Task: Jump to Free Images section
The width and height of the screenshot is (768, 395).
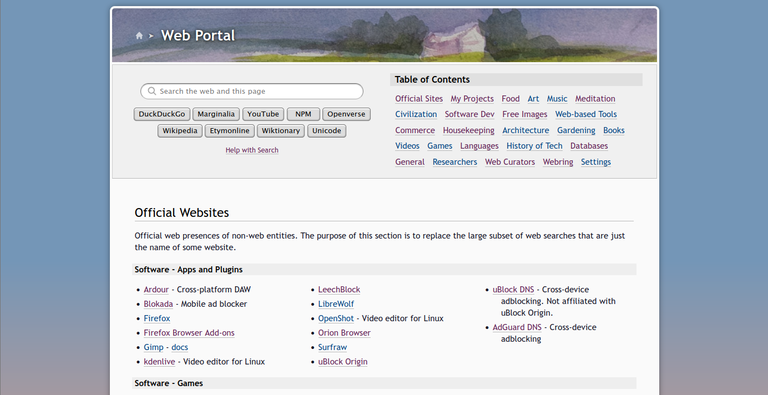Action: tap(525, 114)
